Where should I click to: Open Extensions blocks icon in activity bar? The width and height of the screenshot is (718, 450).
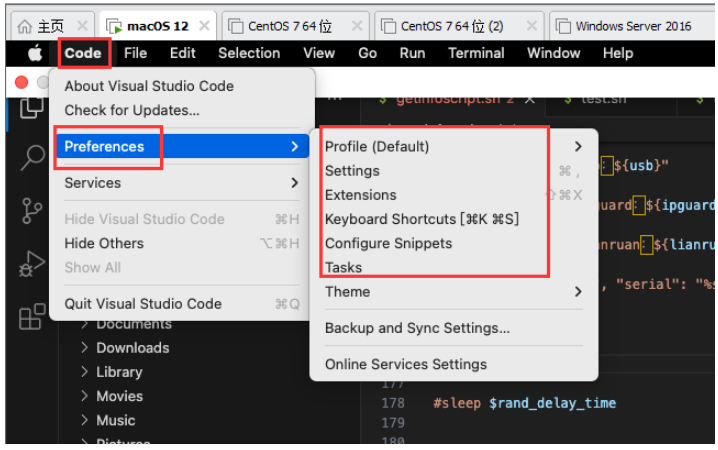(x=32, y=317)
